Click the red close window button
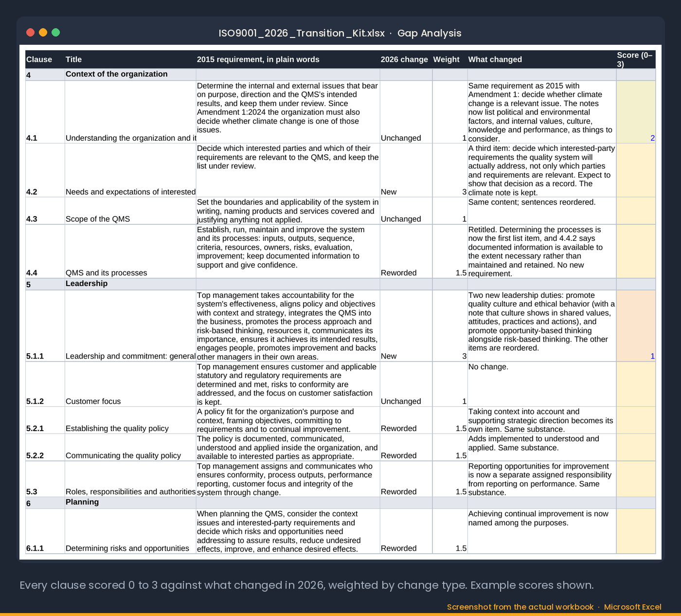 [30, 33]
